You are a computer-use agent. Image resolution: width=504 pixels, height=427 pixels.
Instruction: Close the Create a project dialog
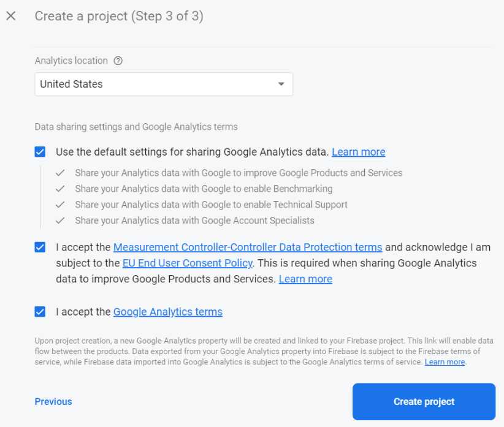click(10, 16)
